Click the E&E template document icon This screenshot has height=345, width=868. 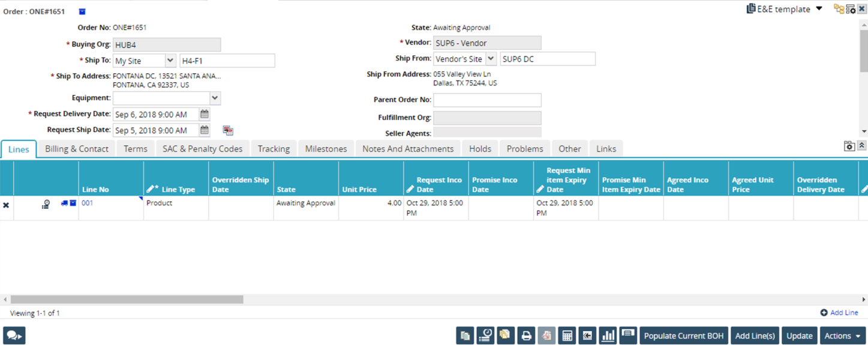pos(750,8)
